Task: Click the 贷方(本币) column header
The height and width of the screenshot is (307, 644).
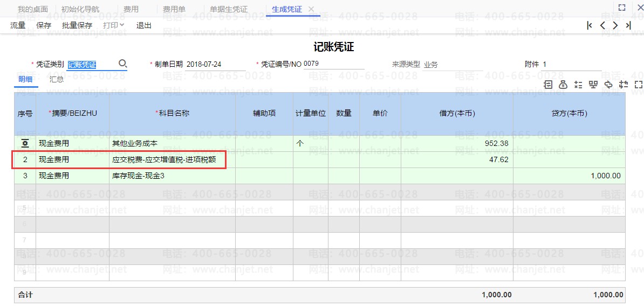Action: pyautogui.click(x=569, y=114)
